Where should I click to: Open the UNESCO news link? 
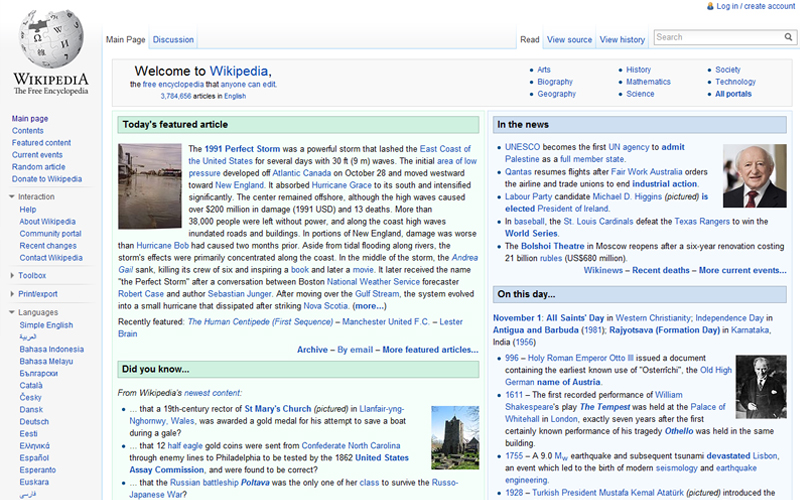point(522,147)
